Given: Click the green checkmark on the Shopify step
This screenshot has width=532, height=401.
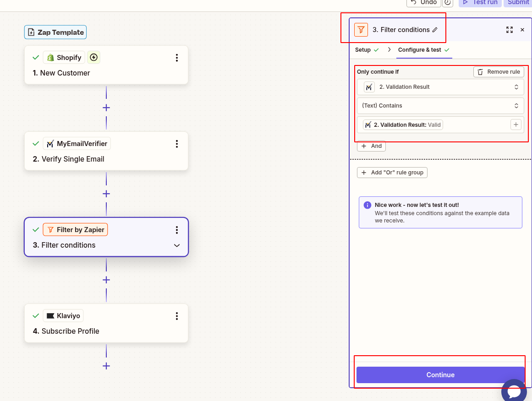Looking at the screenshot, I should pos(35,57).
